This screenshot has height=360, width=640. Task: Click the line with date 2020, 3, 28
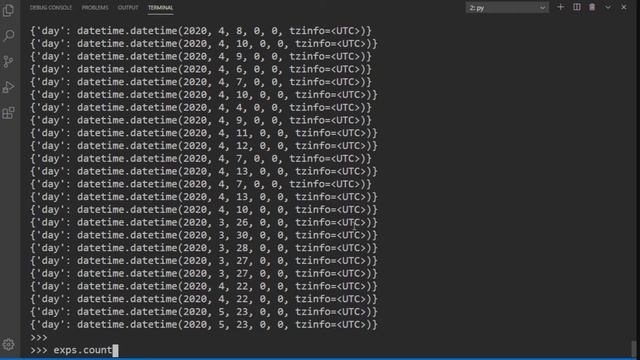[x=204, y=248]
